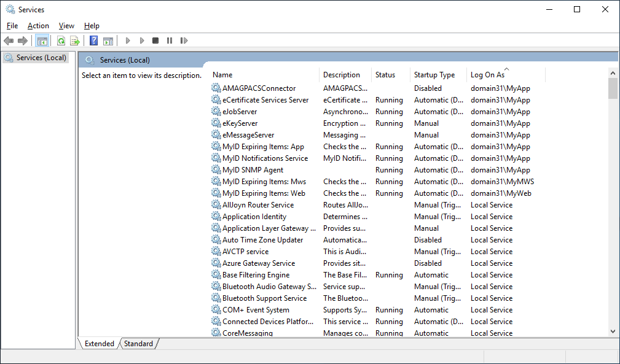Click the 'The Base Fil...' description cell
The height and width of the screenshot is (364, 620).
point(345,275)
